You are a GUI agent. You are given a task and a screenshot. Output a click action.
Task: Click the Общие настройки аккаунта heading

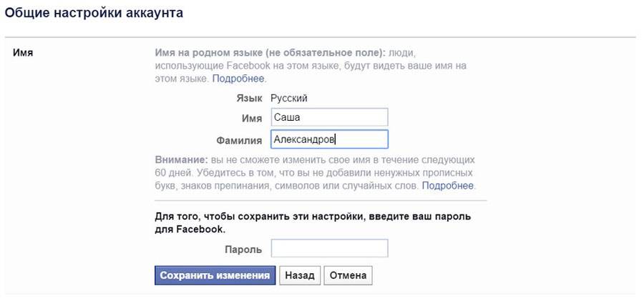[x=93, y=12]
